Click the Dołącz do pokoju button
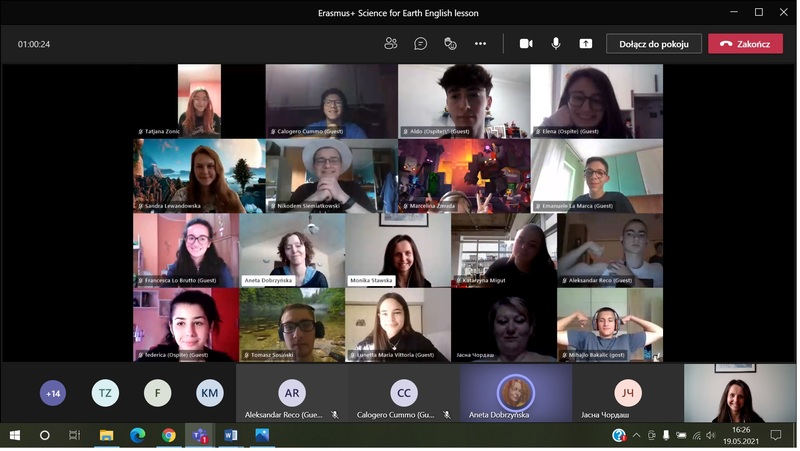 [653, 44]
